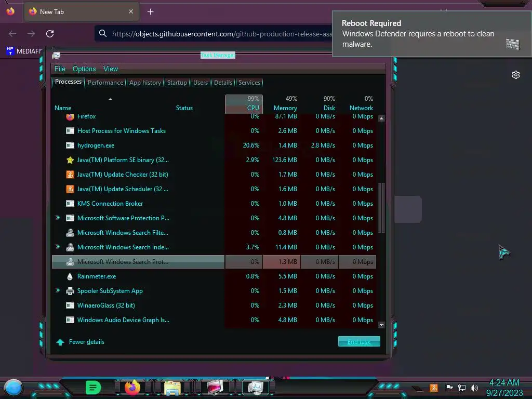532x399 pixels.
Task: Close the New Tab browser tab
Action: point(131,11)
